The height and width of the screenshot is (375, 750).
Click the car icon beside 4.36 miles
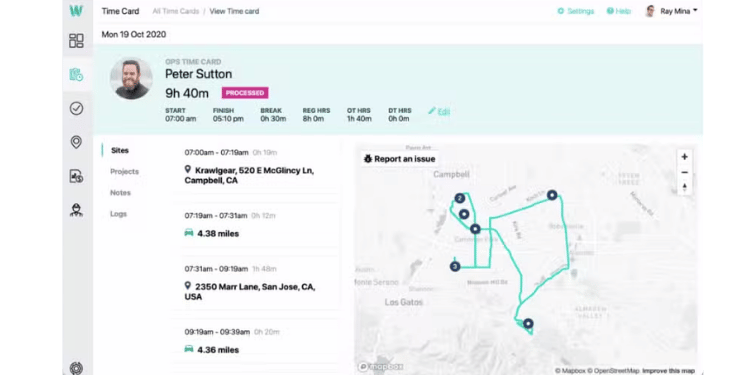point(189,349)
